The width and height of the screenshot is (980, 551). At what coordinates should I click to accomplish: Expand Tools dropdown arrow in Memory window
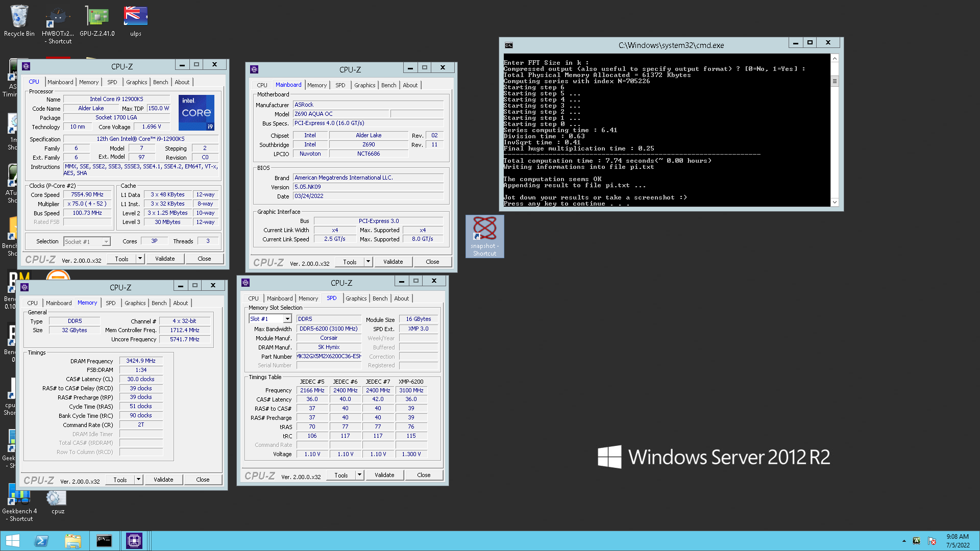pos(138,480)
